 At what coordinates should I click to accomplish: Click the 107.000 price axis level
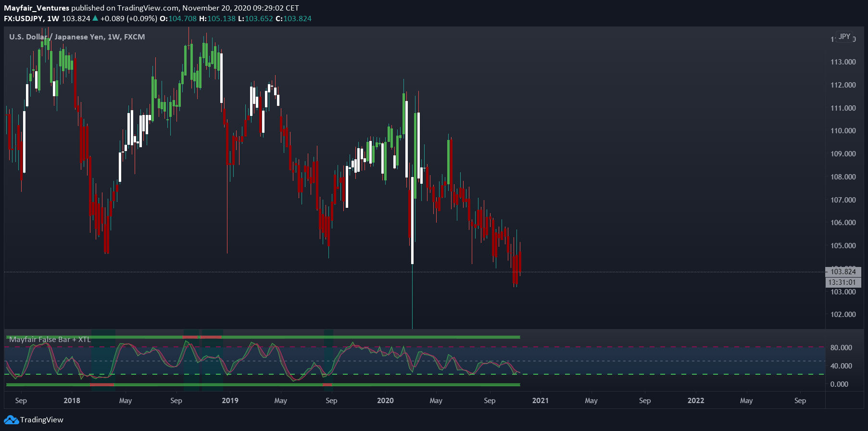843,200
